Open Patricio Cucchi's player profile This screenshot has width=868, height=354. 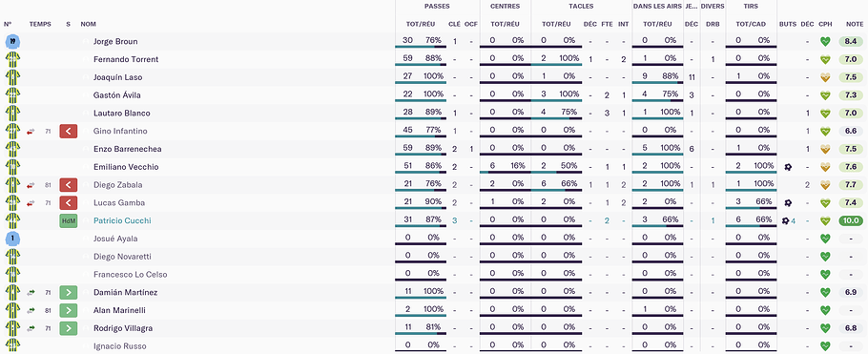tap(122, 220)
